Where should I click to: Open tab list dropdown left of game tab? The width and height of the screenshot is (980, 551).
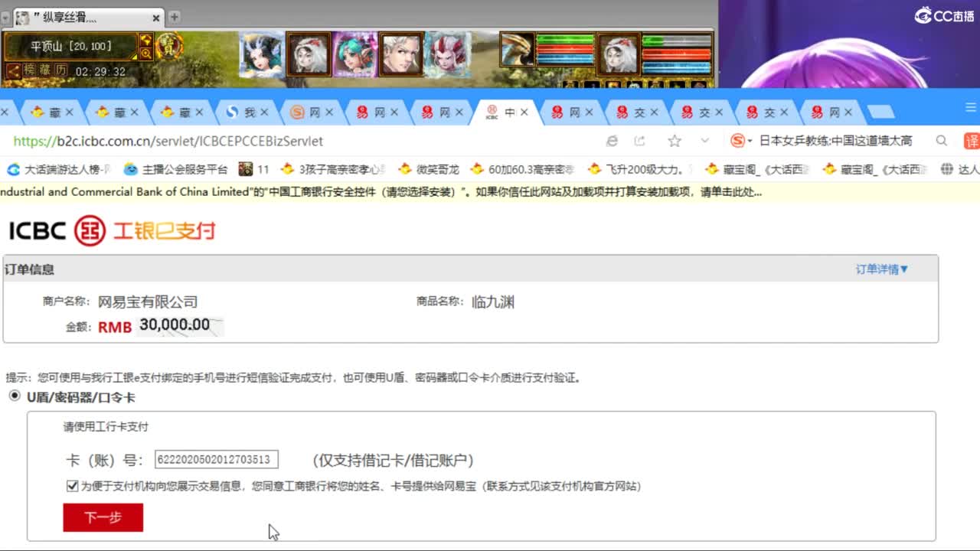(5, 17)
